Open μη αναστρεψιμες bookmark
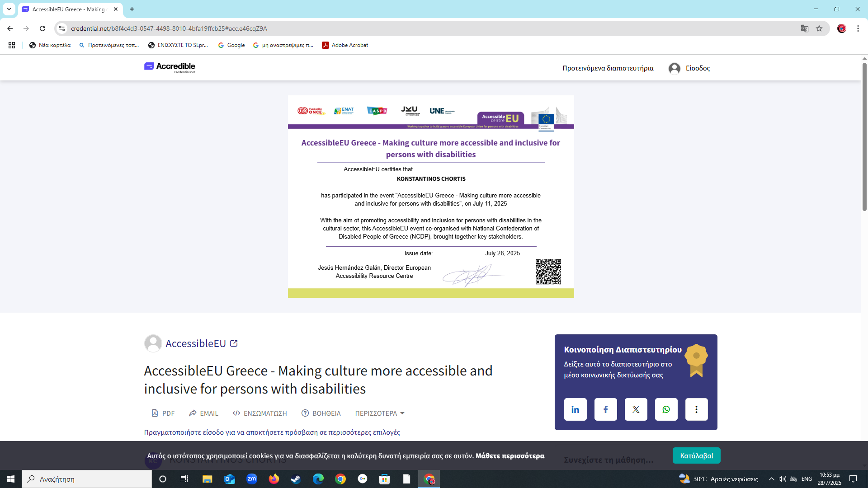Image resolution: width=868 pixels, height=488 pixels. coord(283,45)
